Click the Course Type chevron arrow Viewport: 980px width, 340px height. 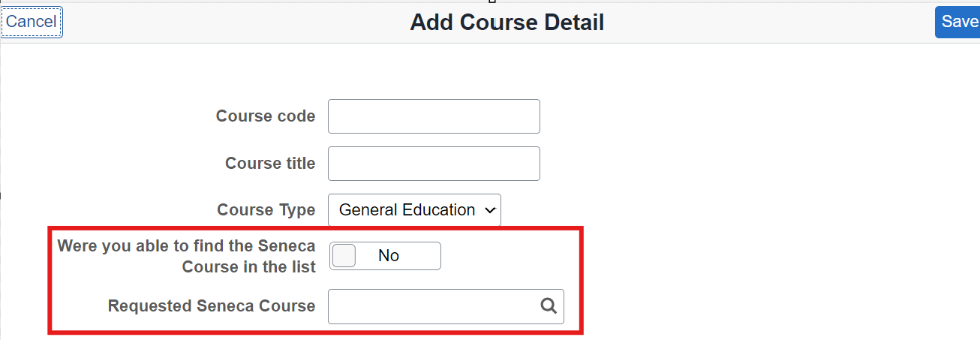pos(491,211)
